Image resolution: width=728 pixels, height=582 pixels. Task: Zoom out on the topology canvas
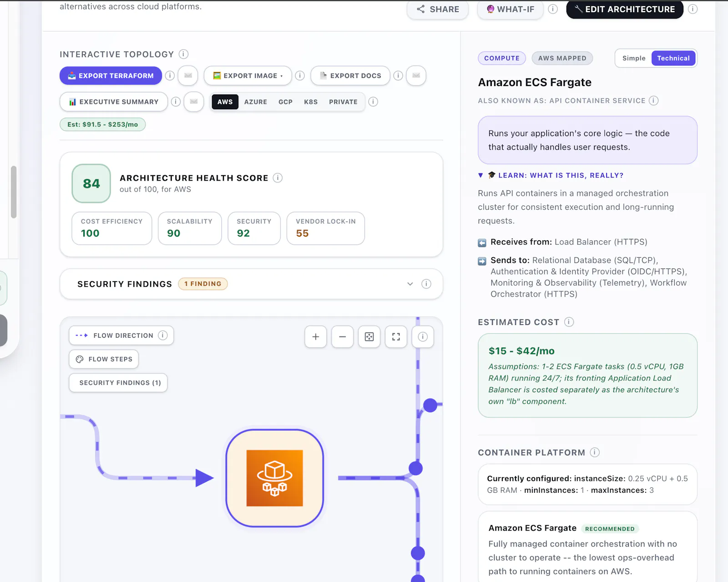343,337
